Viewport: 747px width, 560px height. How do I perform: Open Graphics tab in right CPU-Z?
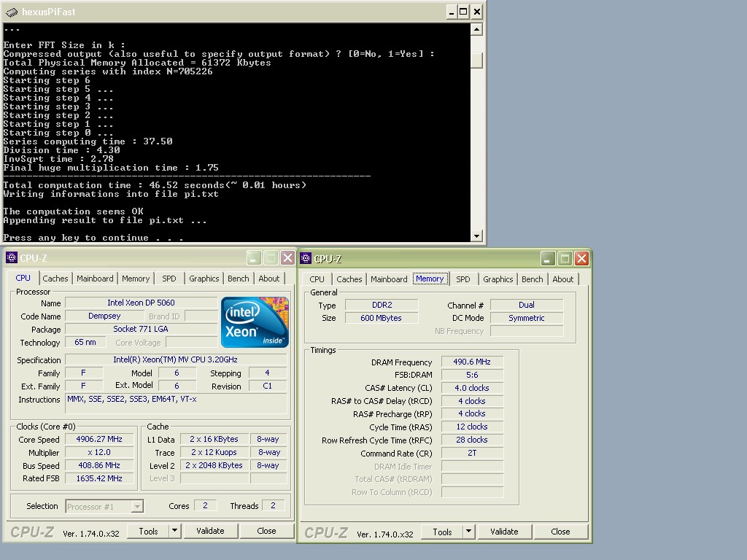[x=498, y=279]
